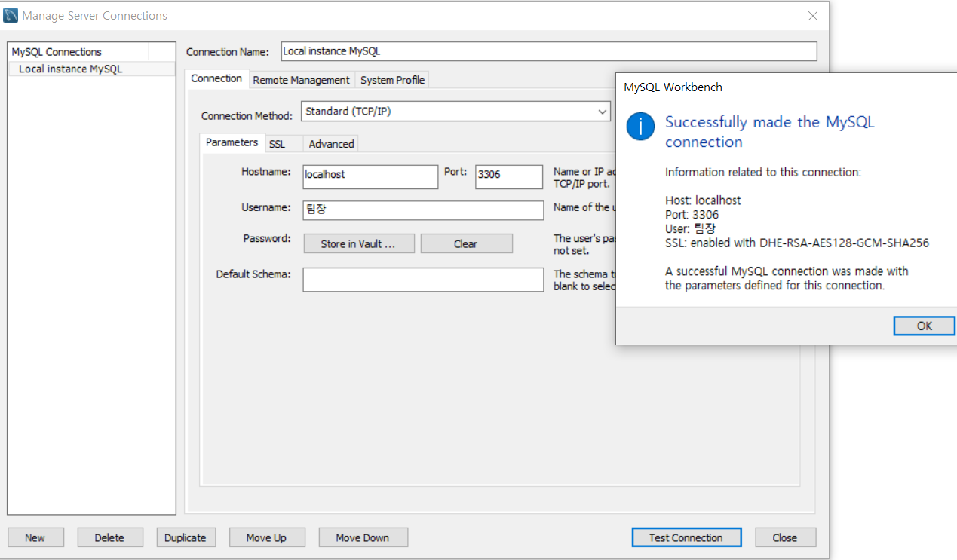Viewport: 957px width, 560px height.
Task: Switch to the System Profile tab
Action: [392, 80]
